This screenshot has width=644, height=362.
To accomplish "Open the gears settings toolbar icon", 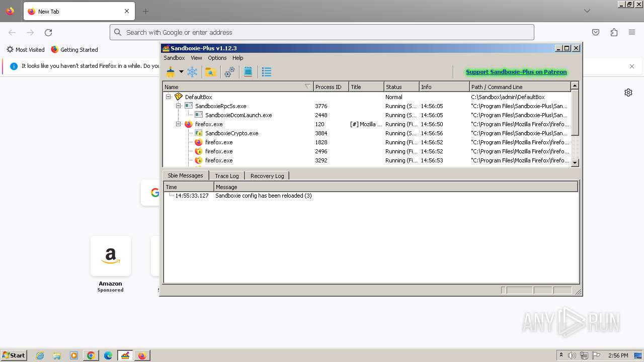I will tap(229, 72).
